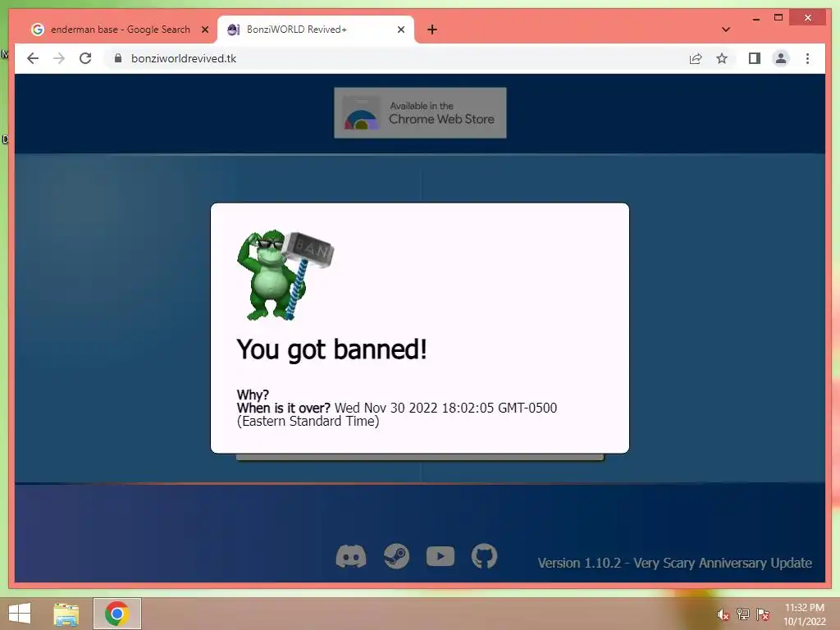Screen dimensions: 840x630
Task: Bookmark this tab with the star icon
Action: pyautogui.click(x=722, y=58)
